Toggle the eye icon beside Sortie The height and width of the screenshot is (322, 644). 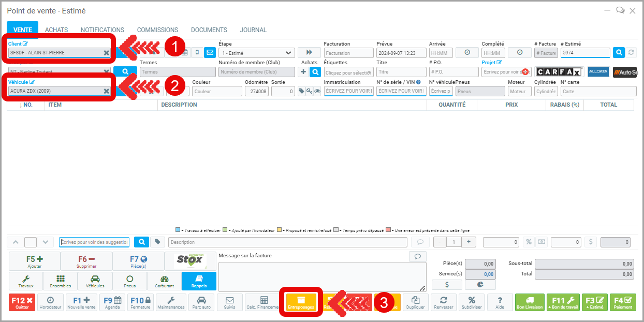317,91
